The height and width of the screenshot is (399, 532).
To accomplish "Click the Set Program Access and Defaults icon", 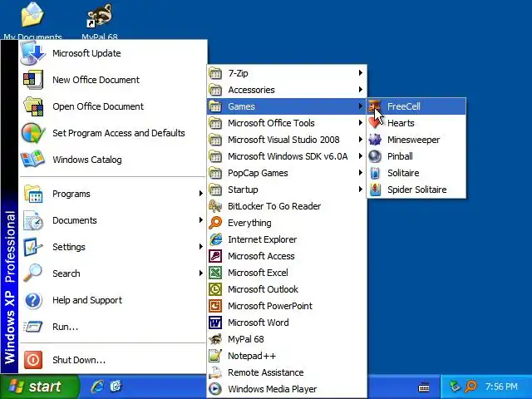I will point(33,133).
